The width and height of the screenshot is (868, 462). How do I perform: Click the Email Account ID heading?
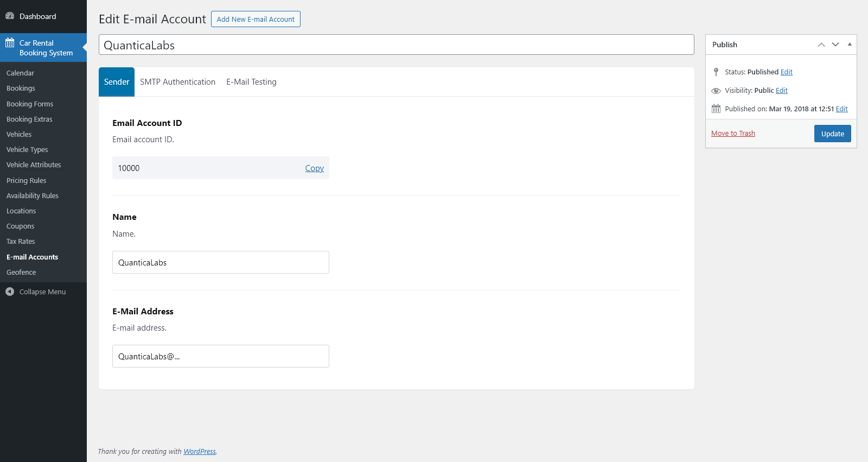click(147, 123)
